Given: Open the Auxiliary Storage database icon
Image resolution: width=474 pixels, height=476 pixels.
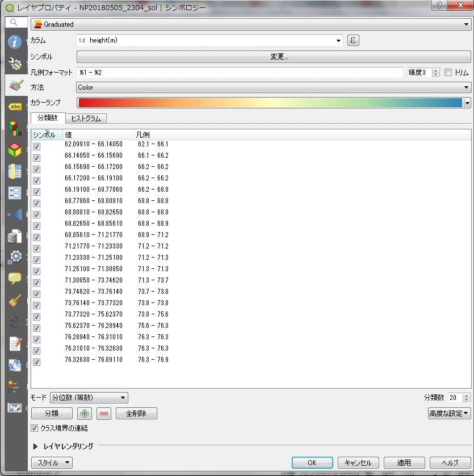Looking at the screenshot, I should [15, 236].
